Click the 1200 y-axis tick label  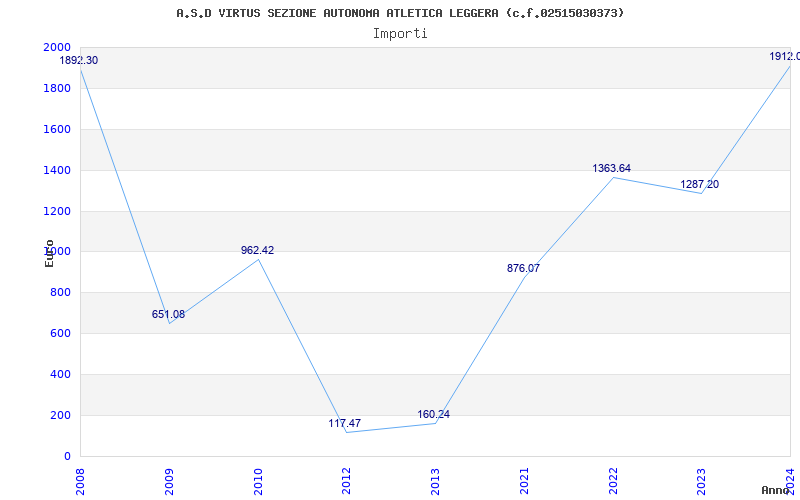57,211
